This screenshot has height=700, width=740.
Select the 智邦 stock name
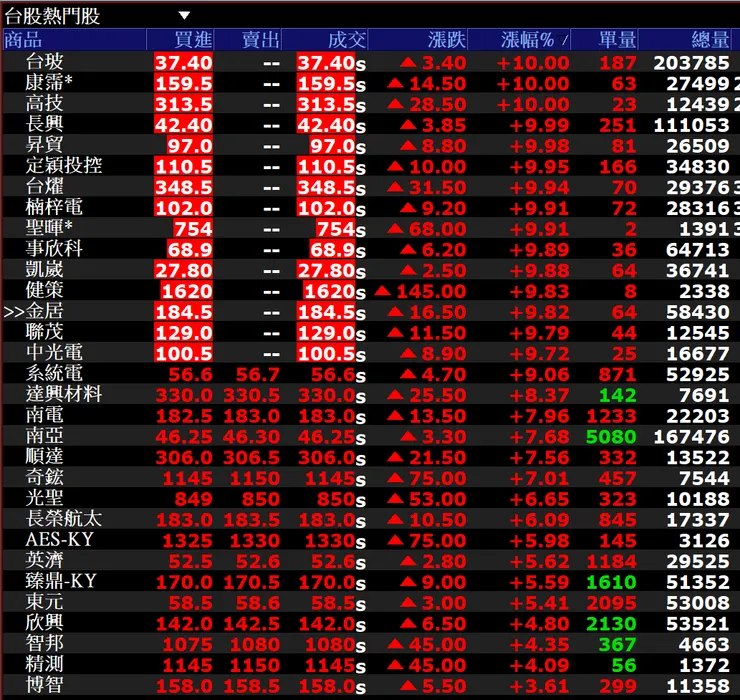point(44,643)
